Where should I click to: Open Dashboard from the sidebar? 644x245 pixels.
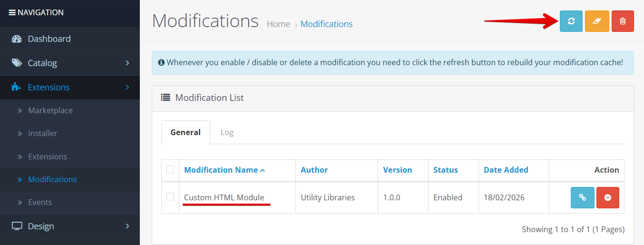click(49, 39)
